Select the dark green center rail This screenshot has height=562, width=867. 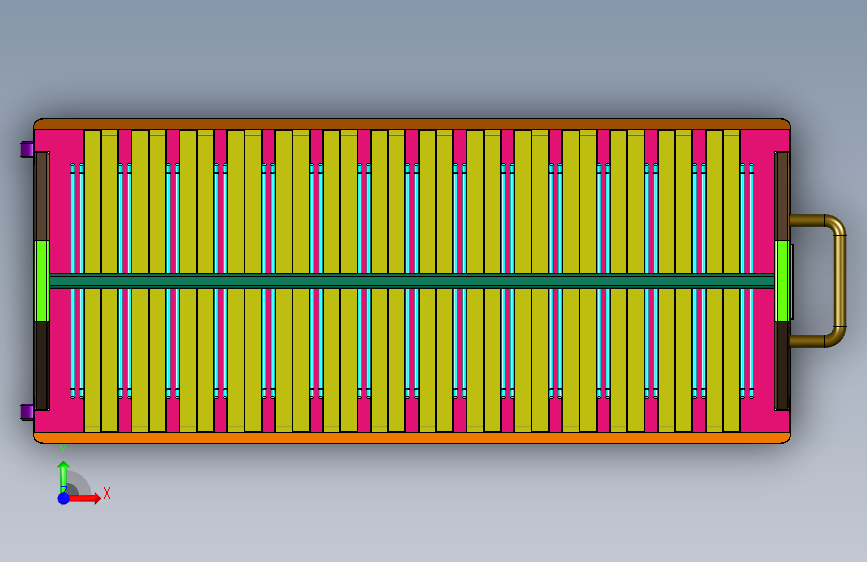tap(411, 281)
